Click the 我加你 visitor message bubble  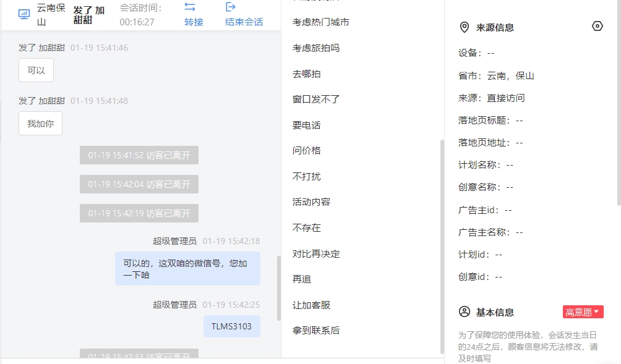40,124
